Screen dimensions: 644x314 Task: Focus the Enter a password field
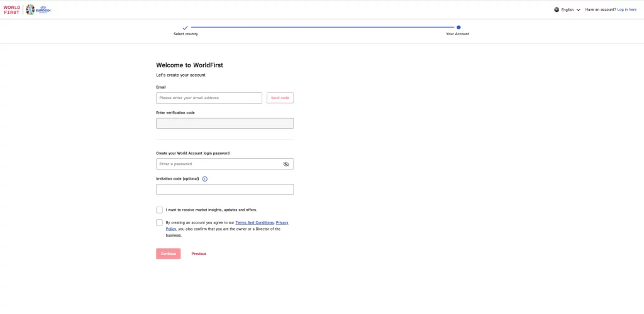[x=225, y=164]
